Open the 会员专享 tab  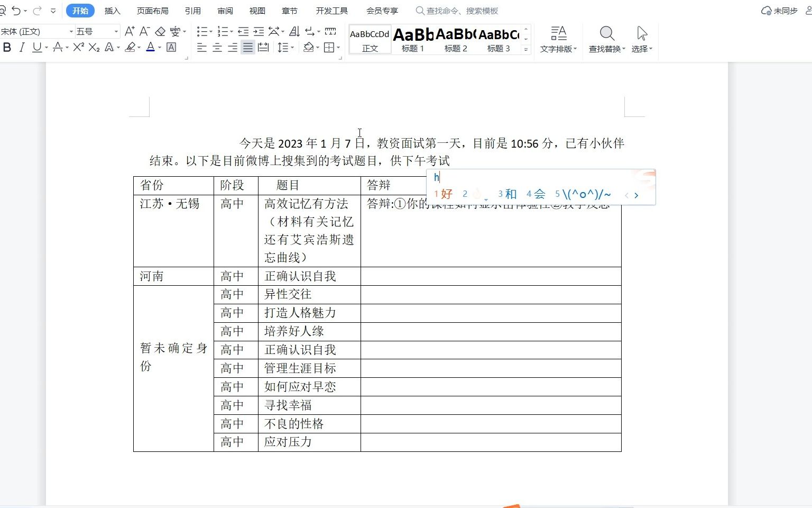(x=382, y=11)
